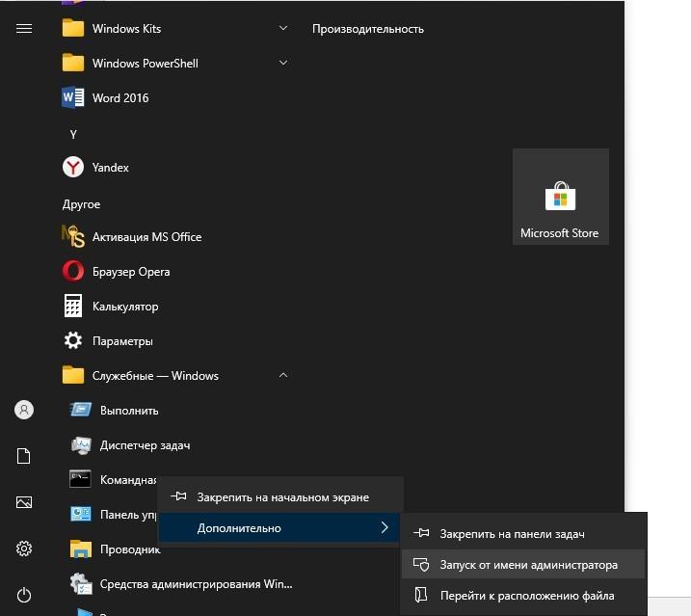Click the Выполнить label
The height and width of the screenshot is (616, 691).
coord(129,411)
